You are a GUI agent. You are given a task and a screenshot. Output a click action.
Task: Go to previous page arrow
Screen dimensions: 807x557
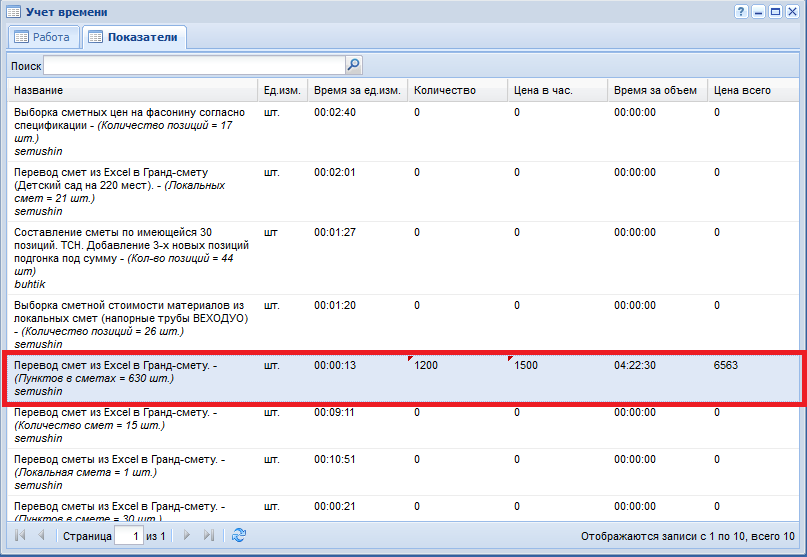pyautogui.click(x=41, y=536)
